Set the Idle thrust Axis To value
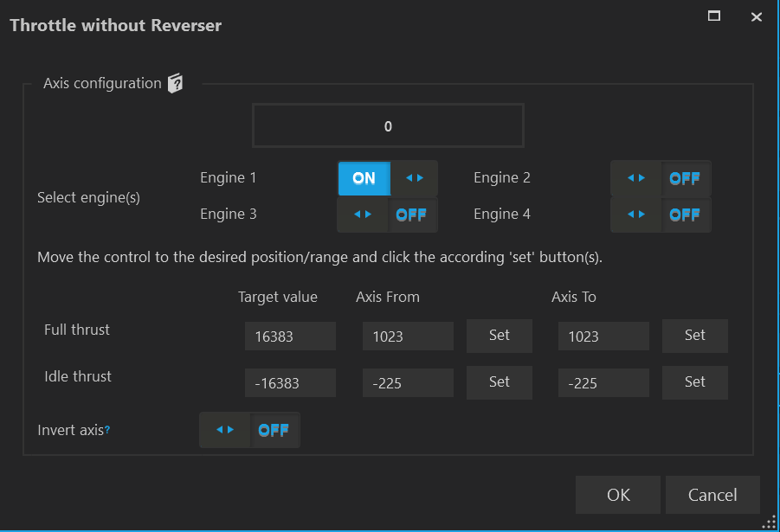Screen dimensions: 780x532 [694, 382]
